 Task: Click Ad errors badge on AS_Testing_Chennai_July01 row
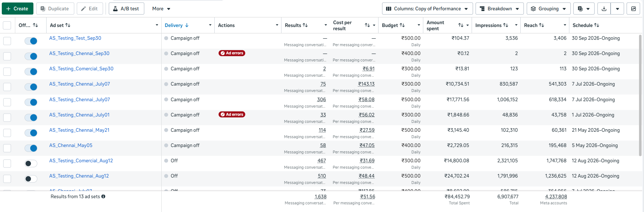(232, 114)
